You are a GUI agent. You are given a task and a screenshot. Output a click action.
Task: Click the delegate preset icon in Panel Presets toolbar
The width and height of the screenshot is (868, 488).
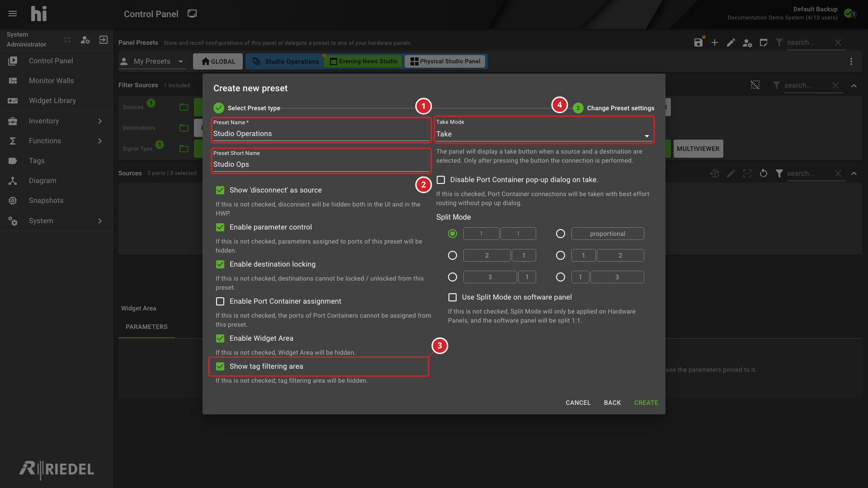pos(764,42)
